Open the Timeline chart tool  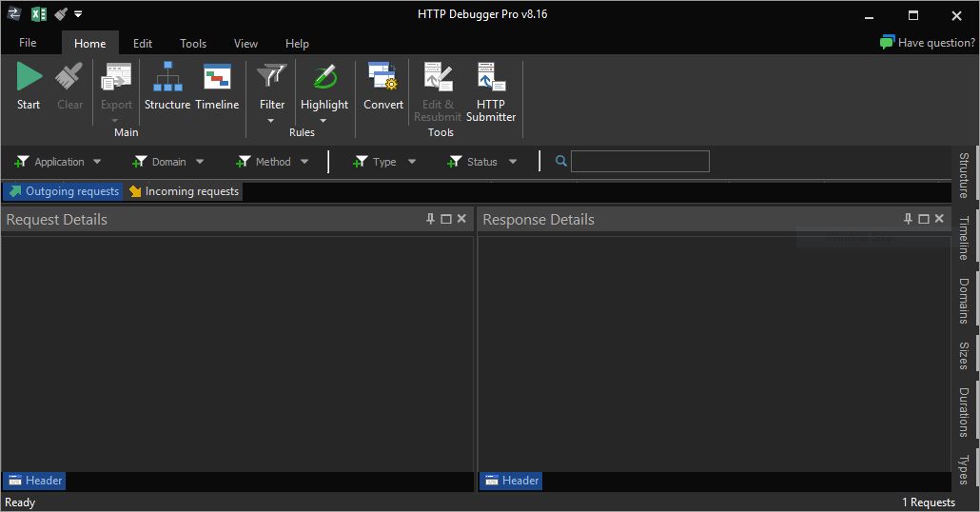[x=217, y=87]
